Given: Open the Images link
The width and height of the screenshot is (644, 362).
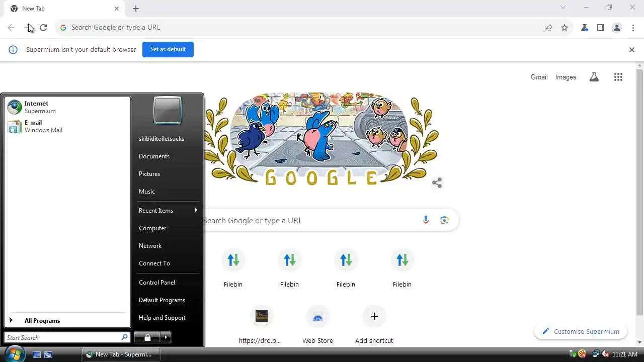Looking at the screenshot, I should pos(566,77).
